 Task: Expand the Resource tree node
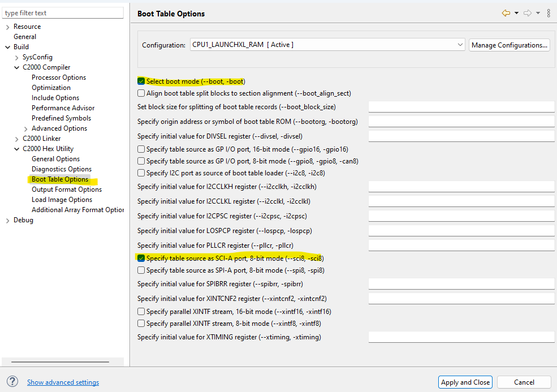click(7, 26)
